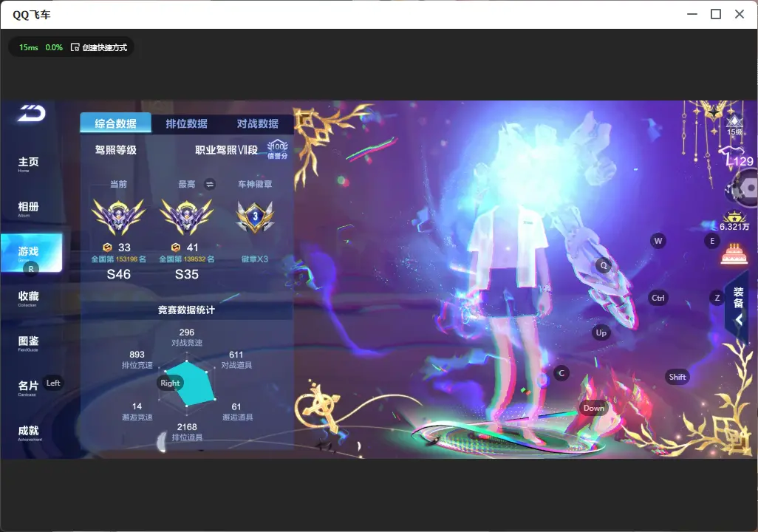Click the 100 信誉分 credit score badge
Viewport: 758px width, 532px height.
(x=278, y=149)
